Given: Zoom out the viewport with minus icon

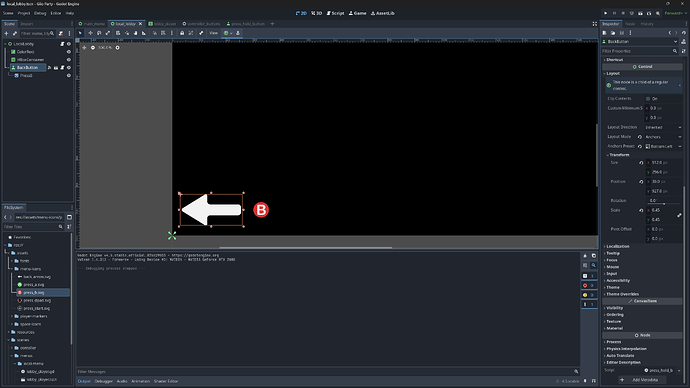Looking at the screenshot, I should tap(93, 48).
